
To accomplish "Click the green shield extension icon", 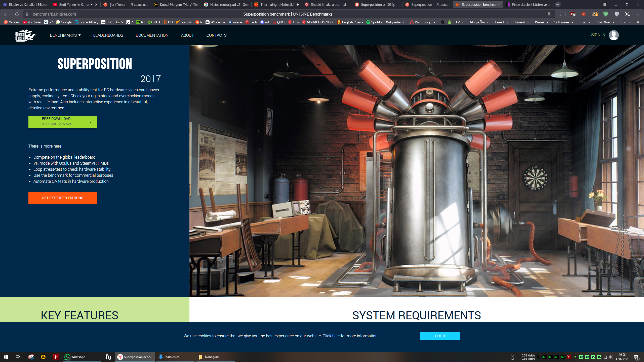I will (606, 14).
